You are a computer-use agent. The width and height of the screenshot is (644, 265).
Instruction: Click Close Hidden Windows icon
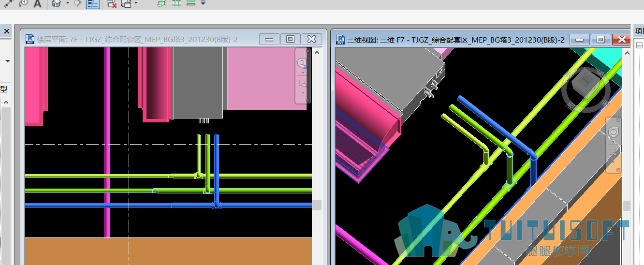(112, 4)
